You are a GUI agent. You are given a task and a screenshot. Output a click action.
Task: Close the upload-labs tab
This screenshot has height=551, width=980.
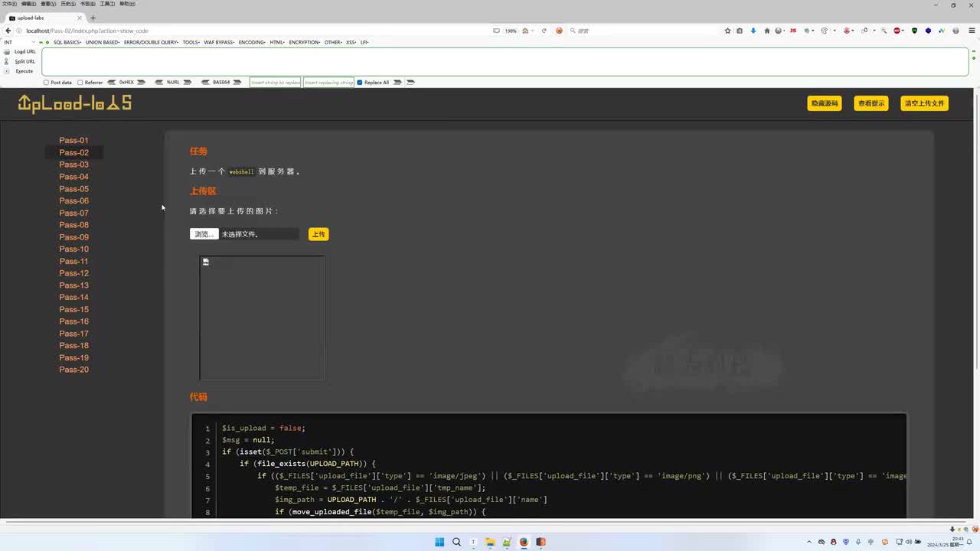coord(80,18)
